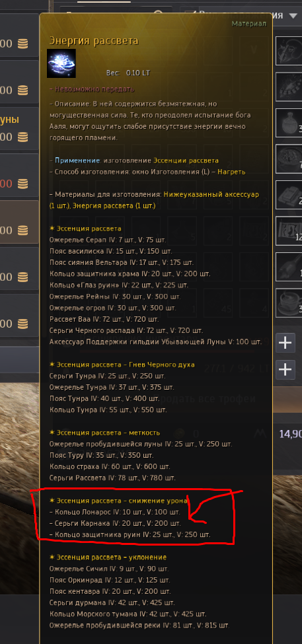Click the coin icon in the top list row

[x=23, y=44]
